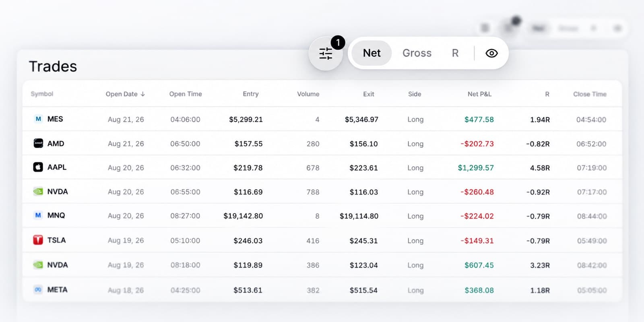Click the 04:06:00 open time
Screen dimensions: 644x322
185,120
